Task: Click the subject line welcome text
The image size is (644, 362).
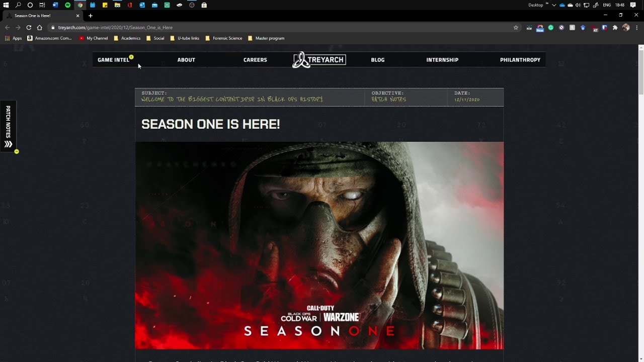Action: [232, 100]
